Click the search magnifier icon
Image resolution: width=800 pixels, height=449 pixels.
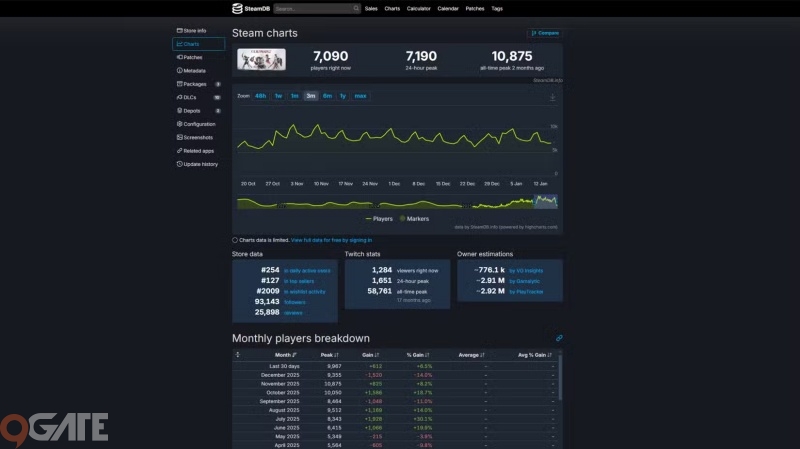click(x=356, y=8)
